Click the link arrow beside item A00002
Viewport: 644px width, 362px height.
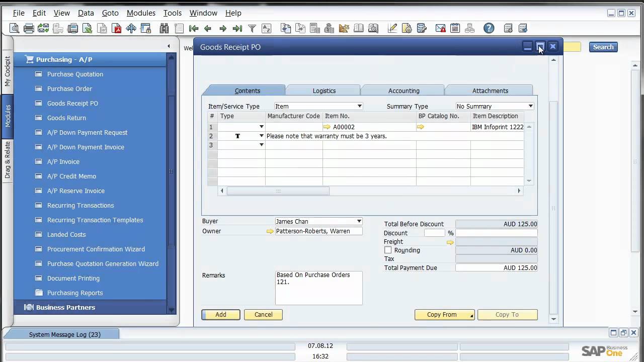326,127
